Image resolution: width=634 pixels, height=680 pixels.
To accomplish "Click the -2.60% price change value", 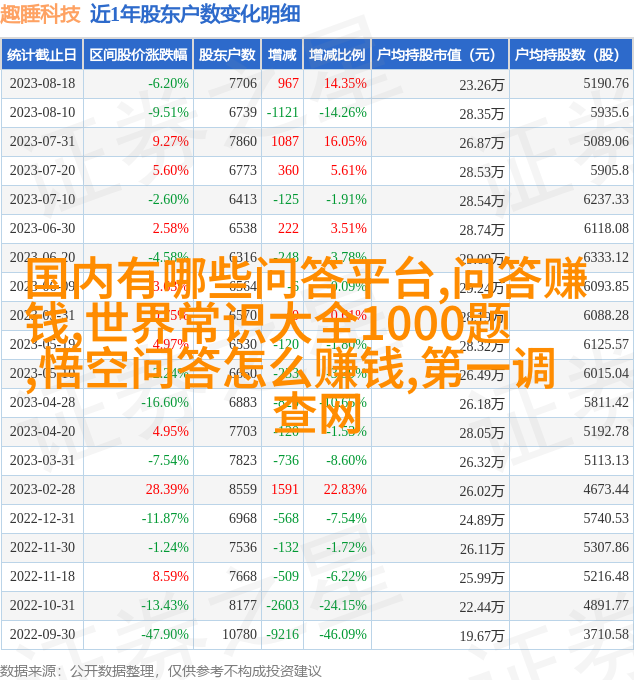I will [168, 199].
